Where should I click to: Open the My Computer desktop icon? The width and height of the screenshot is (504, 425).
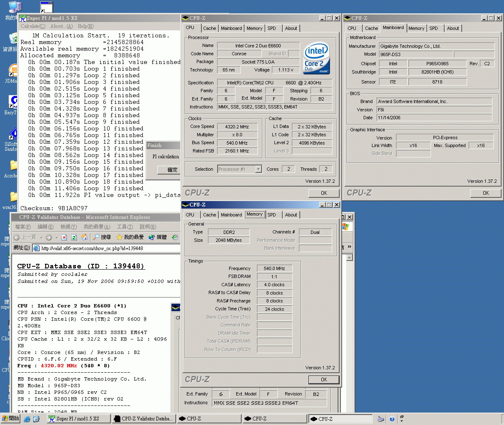click(15, 7)
